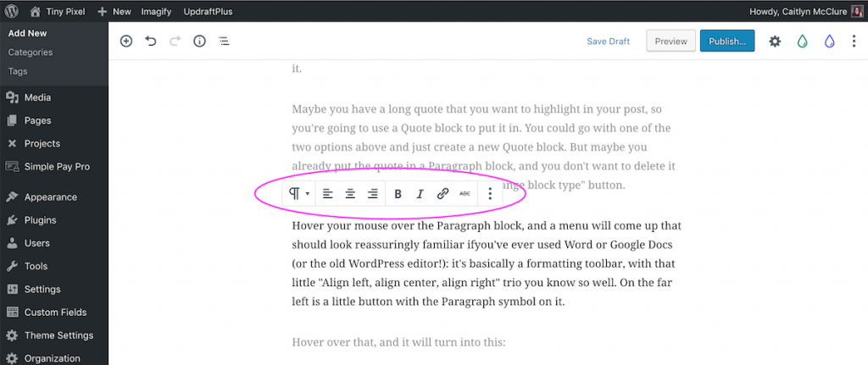The height and width of the screenshot is (365, 868).
Task: Open the Tiny Pixel site home link
Action: pyautogui.click(x=58, y=11)
